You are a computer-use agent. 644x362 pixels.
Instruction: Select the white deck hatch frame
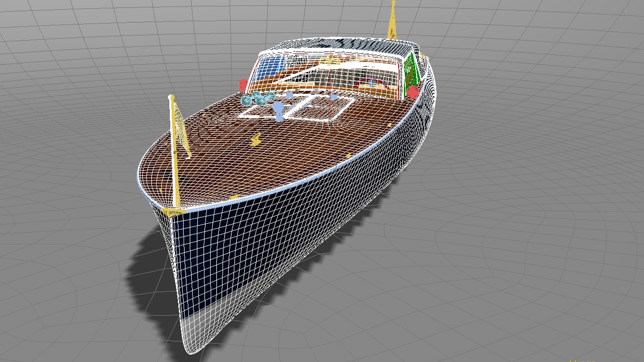297,107
